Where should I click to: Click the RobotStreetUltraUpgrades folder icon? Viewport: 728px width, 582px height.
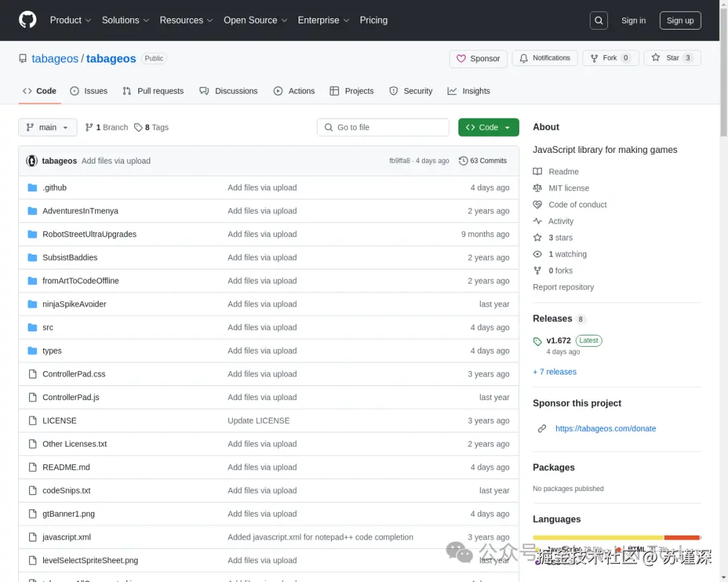(x=32, y=234)
